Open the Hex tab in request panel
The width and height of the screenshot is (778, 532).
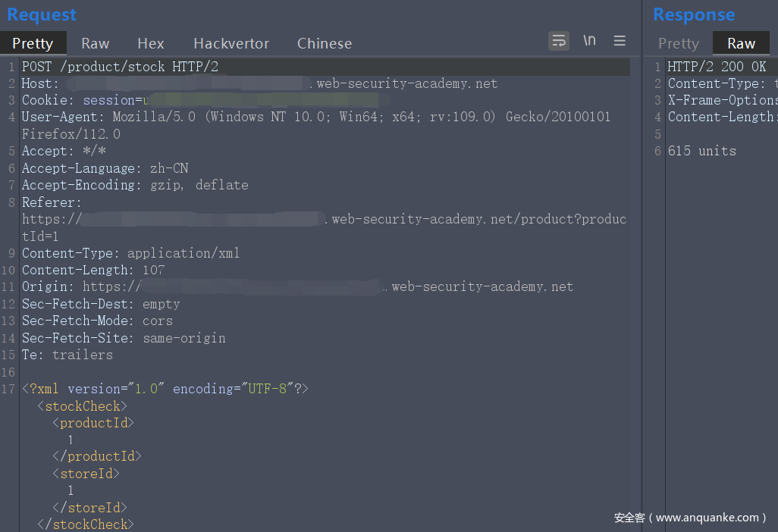click(151, 43)
